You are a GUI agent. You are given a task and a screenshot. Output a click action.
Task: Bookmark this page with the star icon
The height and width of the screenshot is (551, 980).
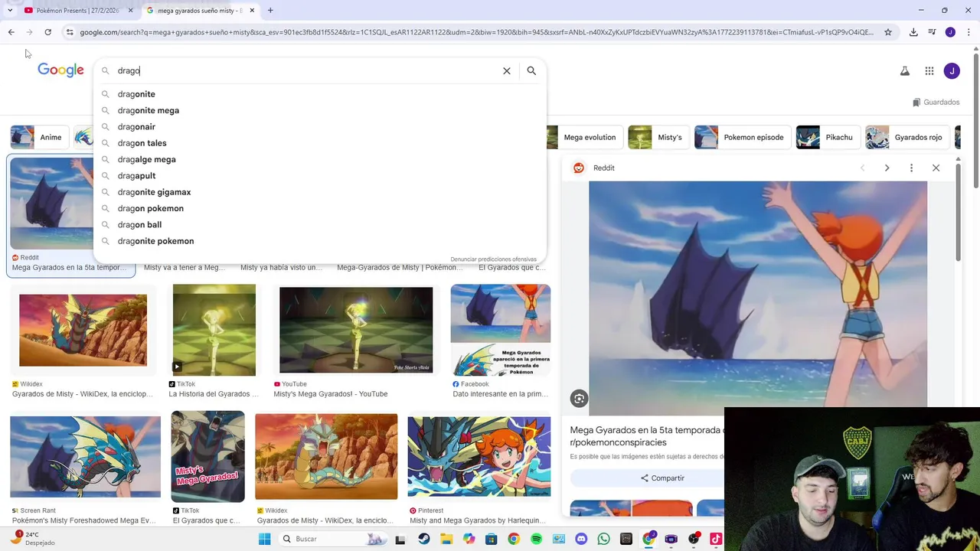pos(888,32)
